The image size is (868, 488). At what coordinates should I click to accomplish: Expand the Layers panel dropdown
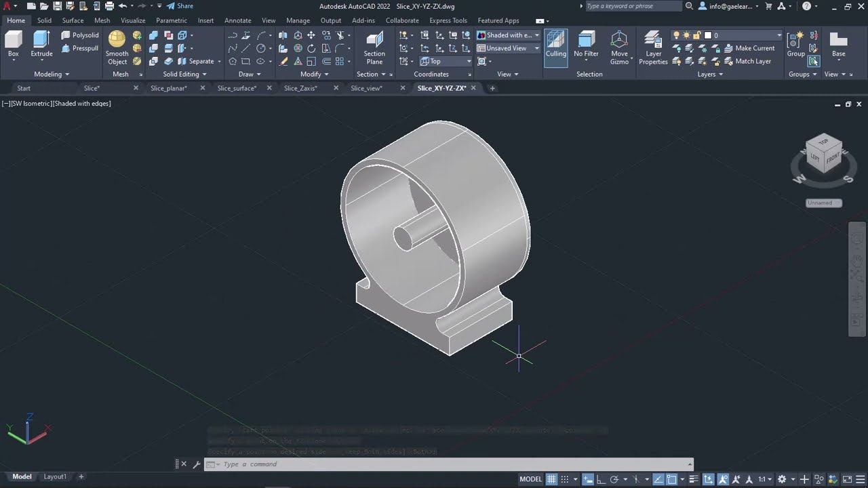point(710,74)
